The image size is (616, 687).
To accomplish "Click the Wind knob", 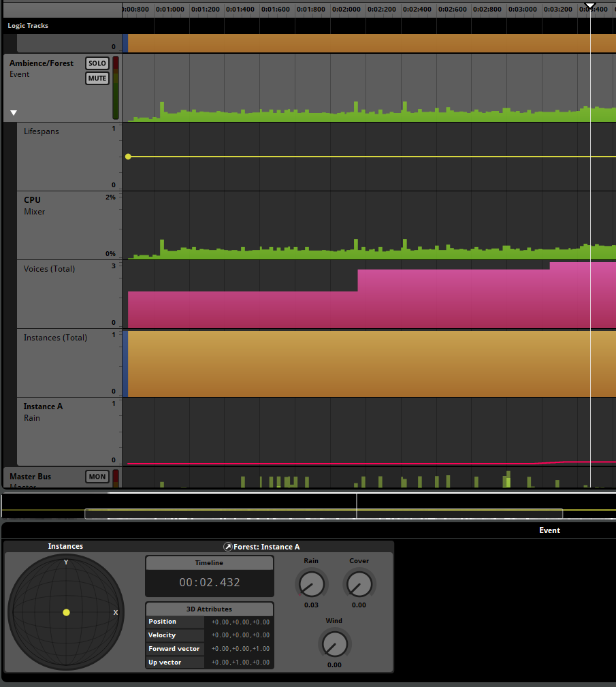I will pos(334,644).
